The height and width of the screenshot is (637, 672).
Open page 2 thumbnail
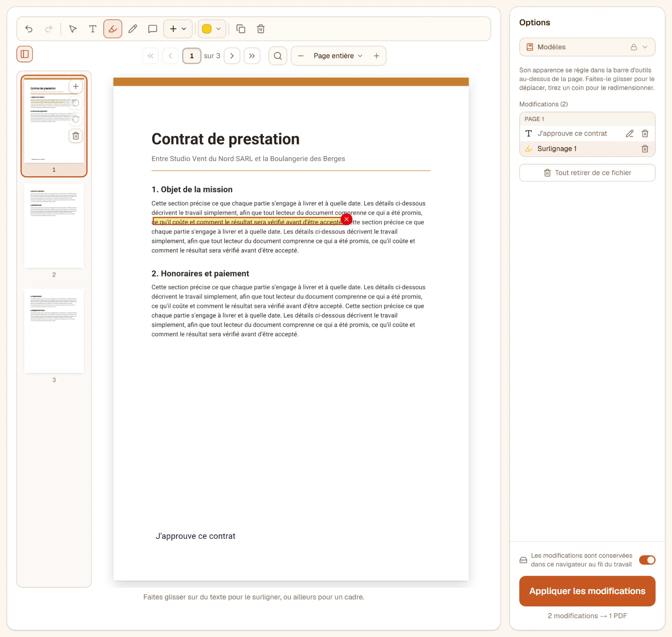(54, 226)
